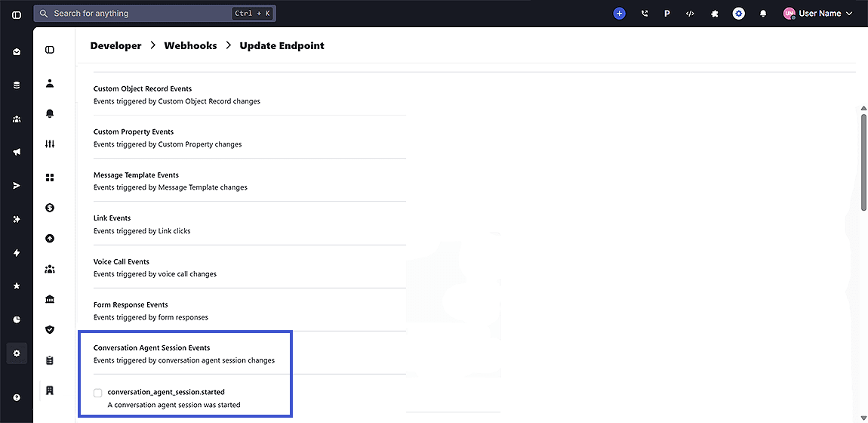Open the sliders preferences icon

coord(50,144)
